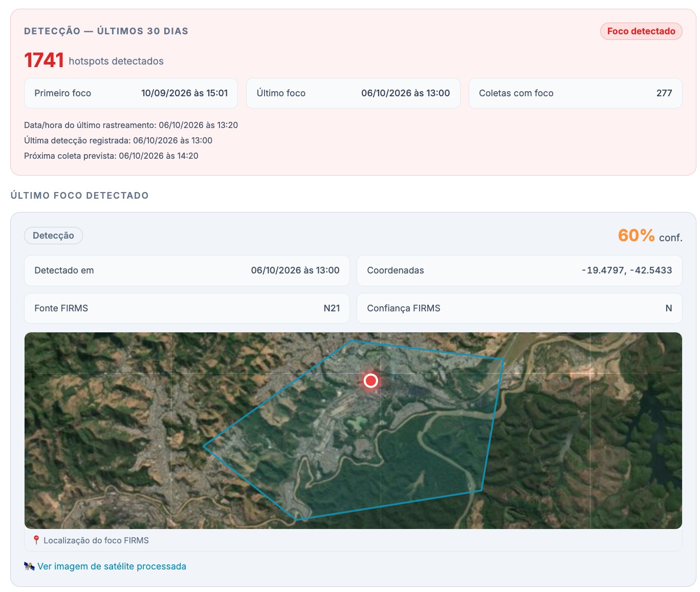Click the 'Foco detectado' status badge
The height and width of the screenshot is (592, 700).
[x=641, y=31]
